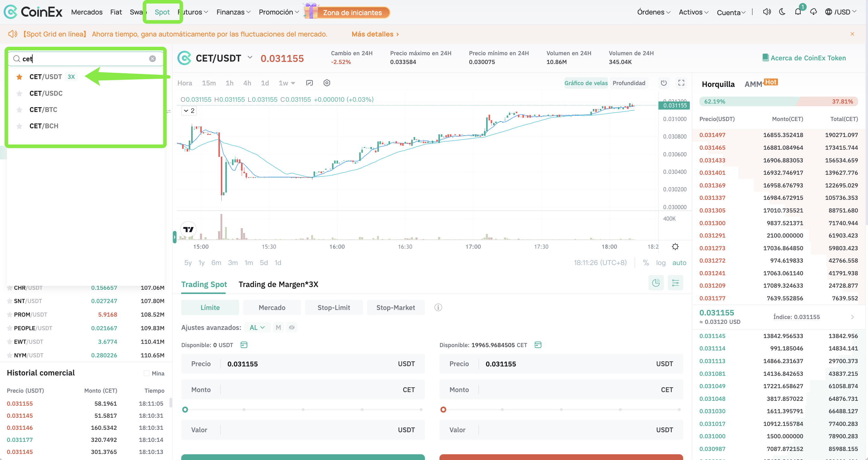Set chart range to 5y
Image resolution: width=868 pixels, height=460 pixels.
(x=188, y=263)
